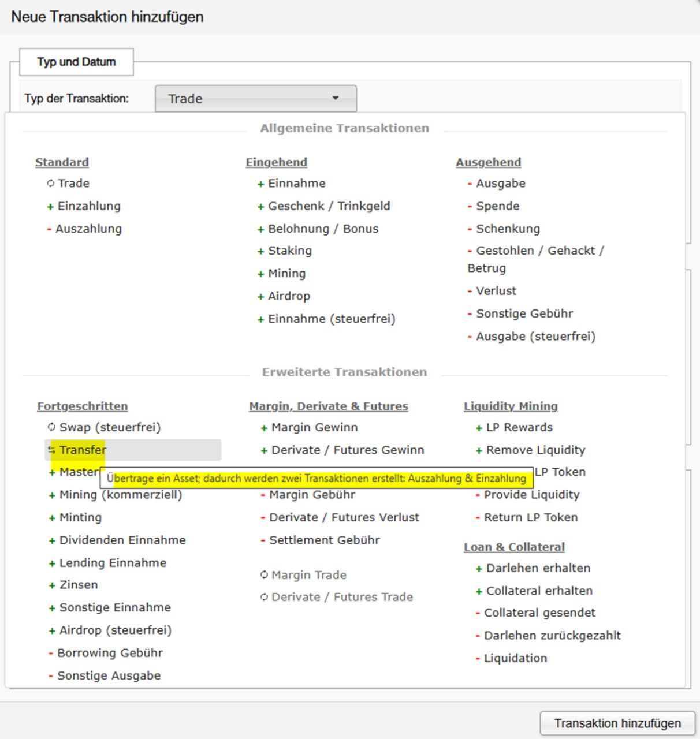Choose Darlehen erhalten under Loan & Collateral
Image resolution: width=700 pixels, height=739 pixels.
coord(538,568)
